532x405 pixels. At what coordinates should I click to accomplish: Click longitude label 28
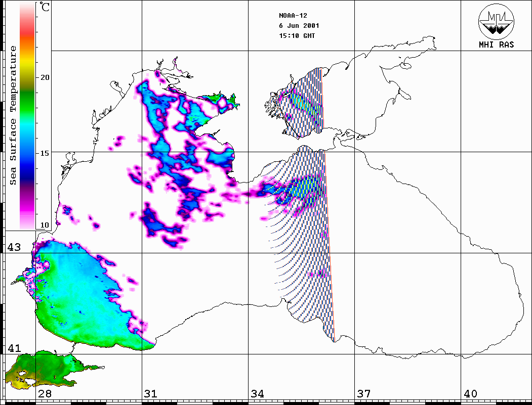tap(45, 394)
